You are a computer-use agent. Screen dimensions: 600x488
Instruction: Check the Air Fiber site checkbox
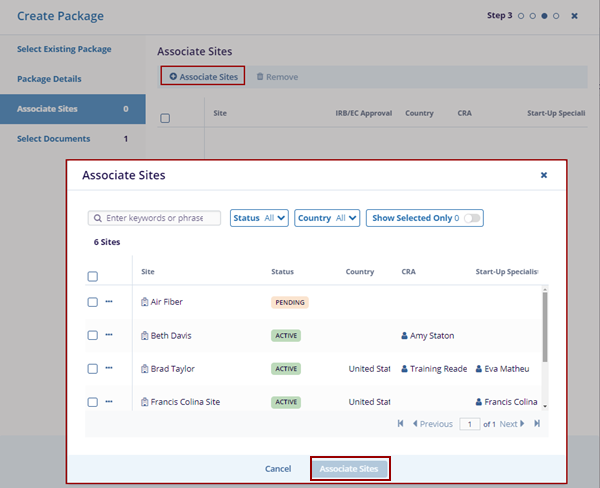click(x=92, y=302)
